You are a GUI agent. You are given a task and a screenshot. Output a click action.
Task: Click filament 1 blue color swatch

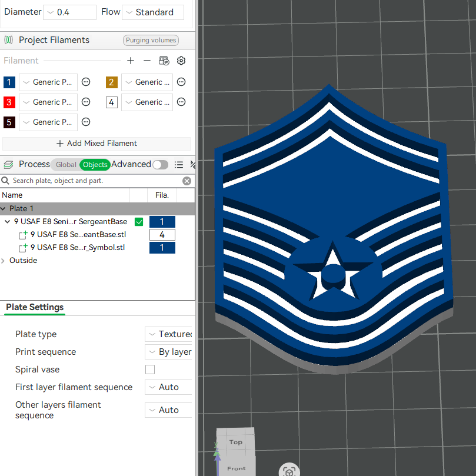tap(9, 82)
